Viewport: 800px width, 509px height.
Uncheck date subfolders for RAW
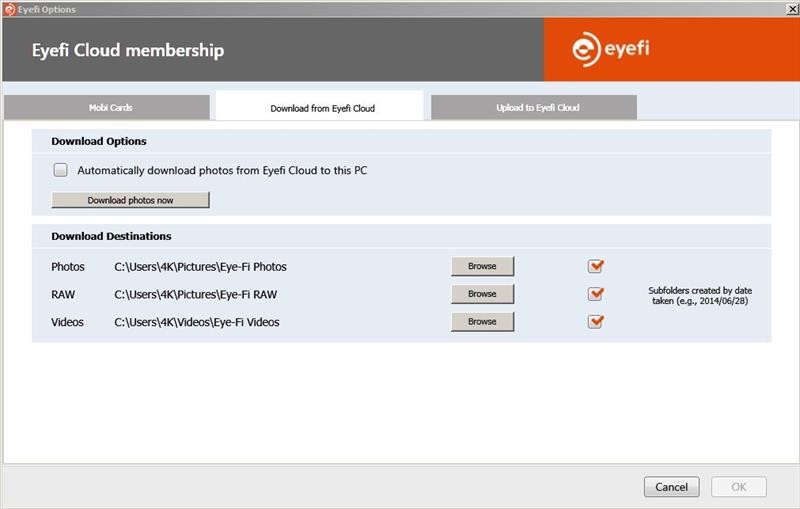point(595,294)
